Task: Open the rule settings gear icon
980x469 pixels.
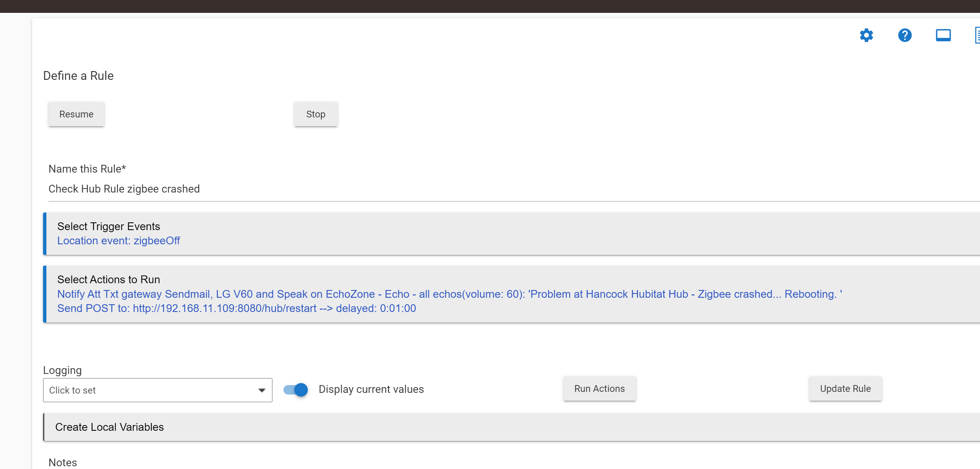Action: click(866, 35)
